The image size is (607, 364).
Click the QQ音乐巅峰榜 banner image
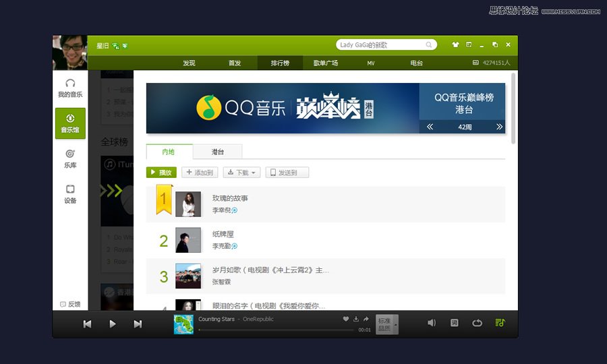click(283, 109)
